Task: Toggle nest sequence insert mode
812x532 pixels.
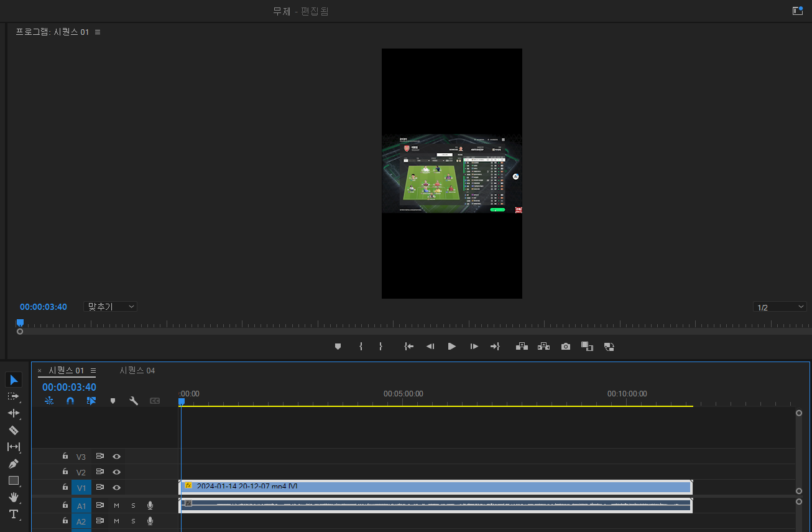Action: pos(49,401)
